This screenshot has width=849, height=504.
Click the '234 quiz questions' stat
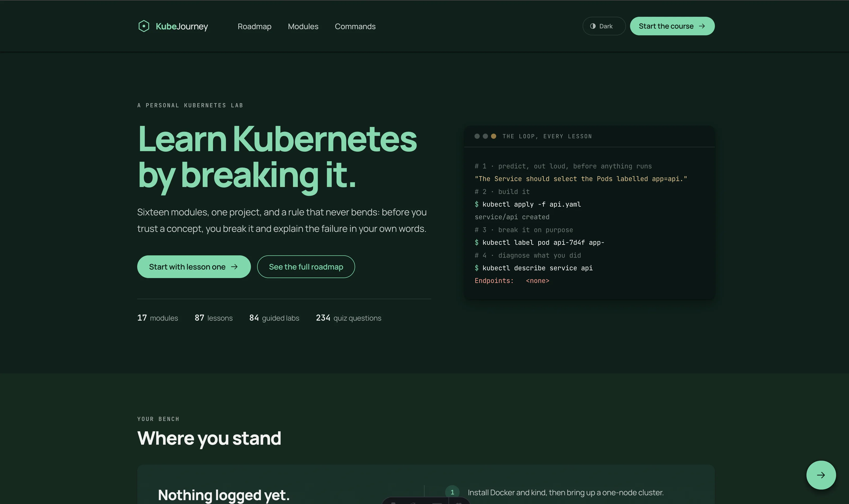[x=349, y=318]
